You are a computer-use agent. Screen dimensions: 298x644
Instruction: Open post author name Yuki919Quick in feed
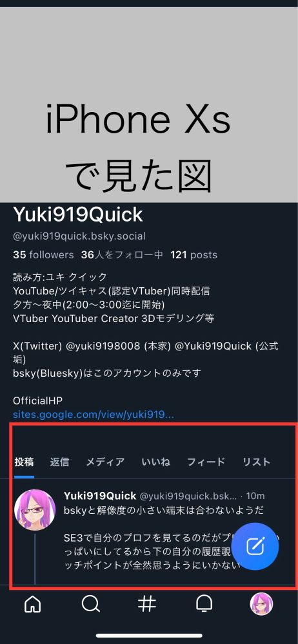click(x=100, y=496)
